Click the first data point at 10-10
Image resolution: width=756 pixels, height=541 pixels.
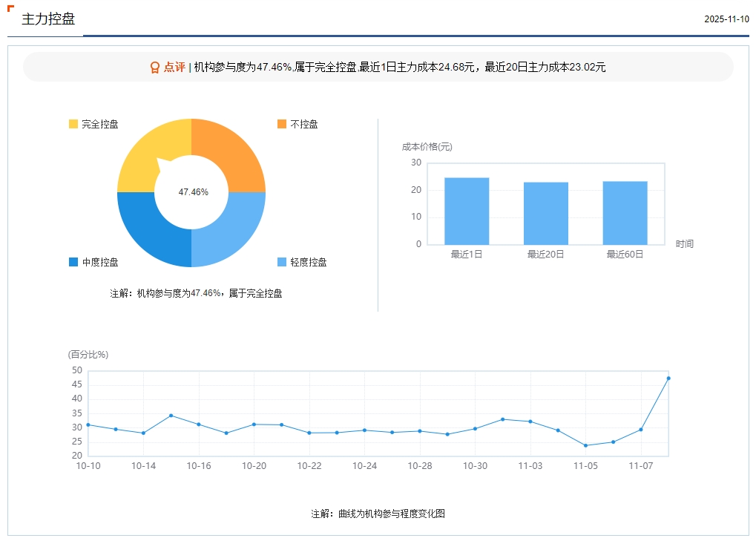click(88, 424)
